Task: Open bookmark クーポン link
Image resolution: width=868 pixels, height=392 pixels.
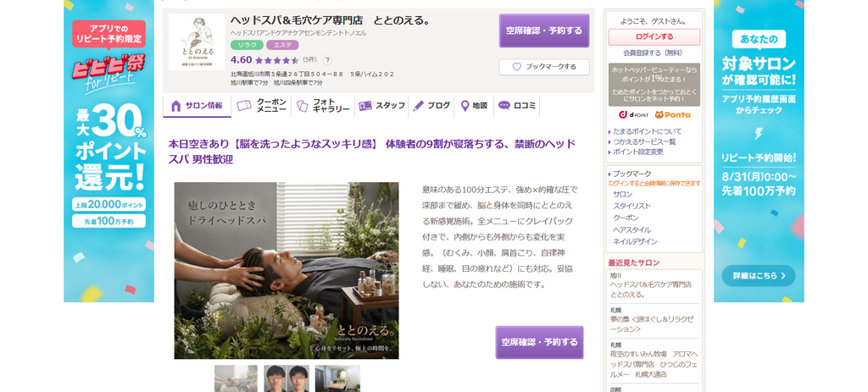Action: pyautogui.click(x=626, y=218)
